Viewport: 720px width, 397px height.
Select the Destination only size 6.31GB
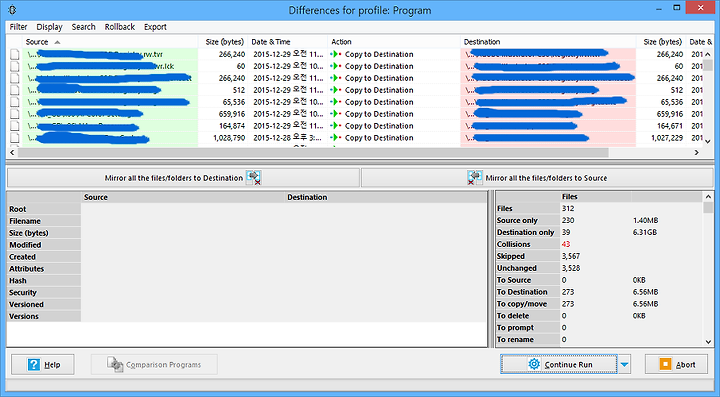645,232
